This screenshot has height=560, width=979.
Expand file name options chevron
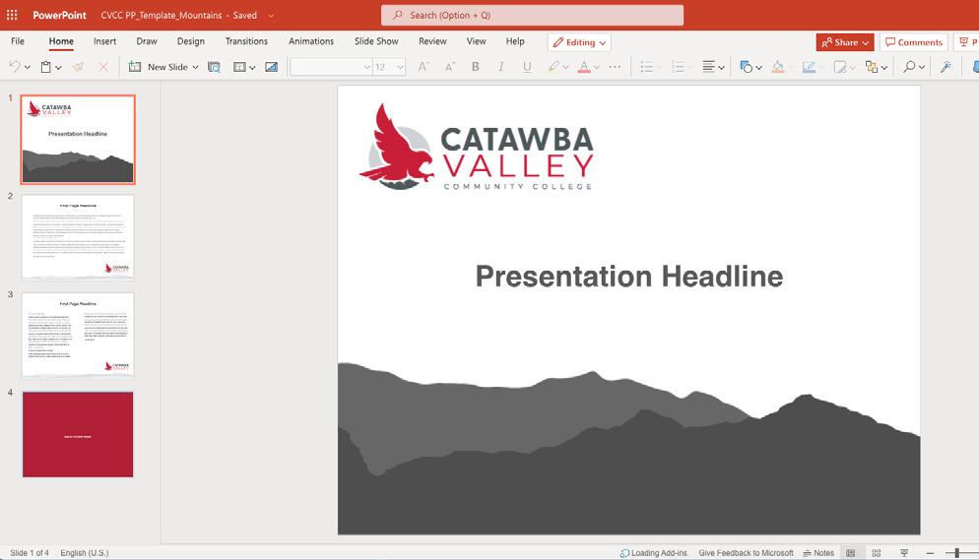271,16
